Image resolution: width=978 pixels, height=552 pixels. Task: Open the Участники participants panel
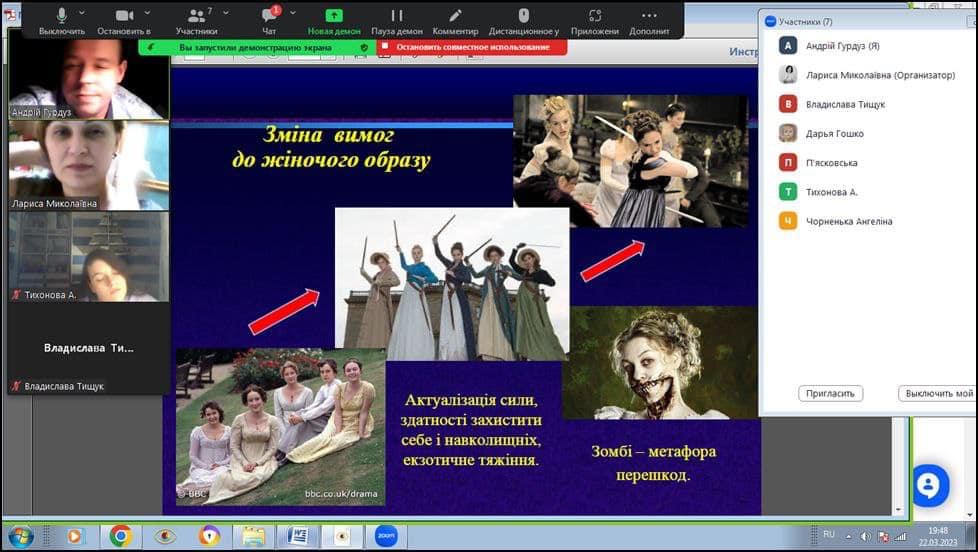click(x=196, y=21)
